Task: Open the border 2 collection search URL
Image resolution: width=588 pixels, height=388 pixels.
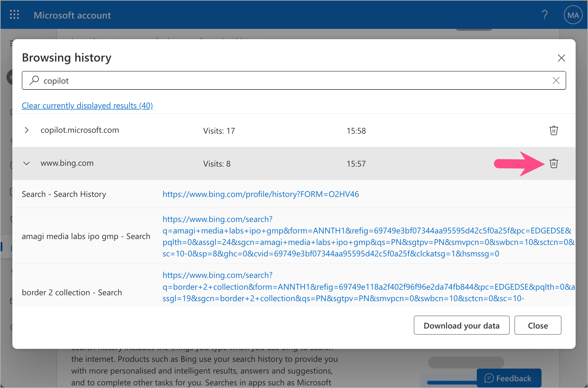Action: click(368, 287)
